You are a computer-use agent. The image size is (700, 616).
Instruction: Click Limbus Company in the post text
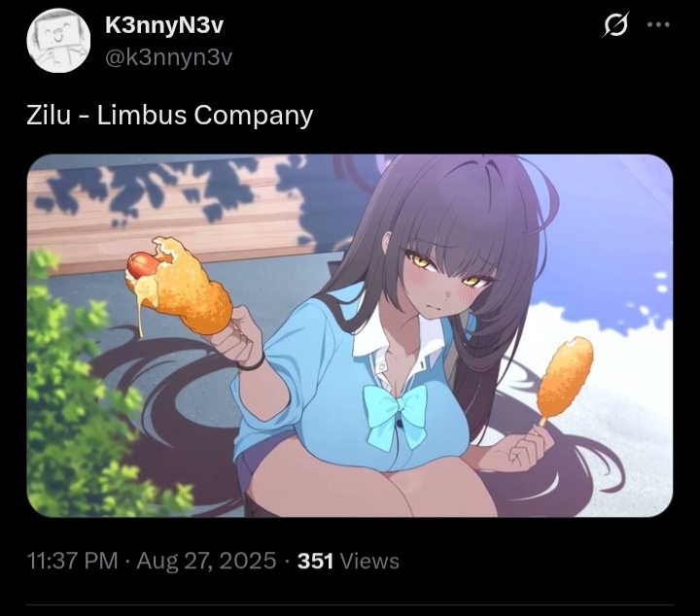click(205, 116)
